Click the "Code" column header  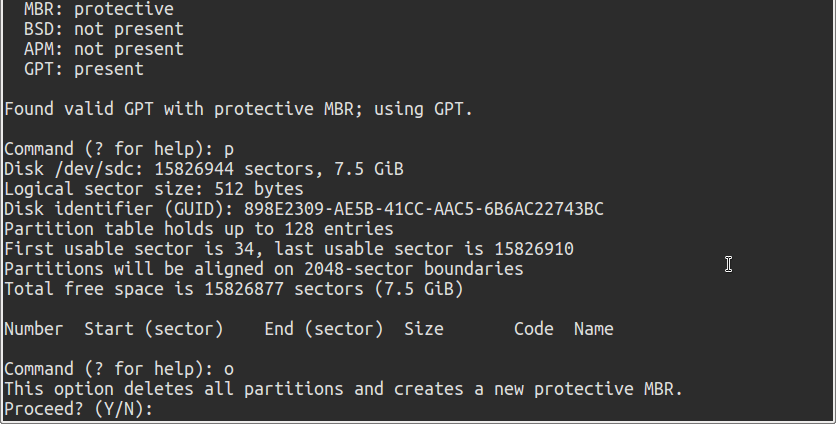[x=533, y=329]
